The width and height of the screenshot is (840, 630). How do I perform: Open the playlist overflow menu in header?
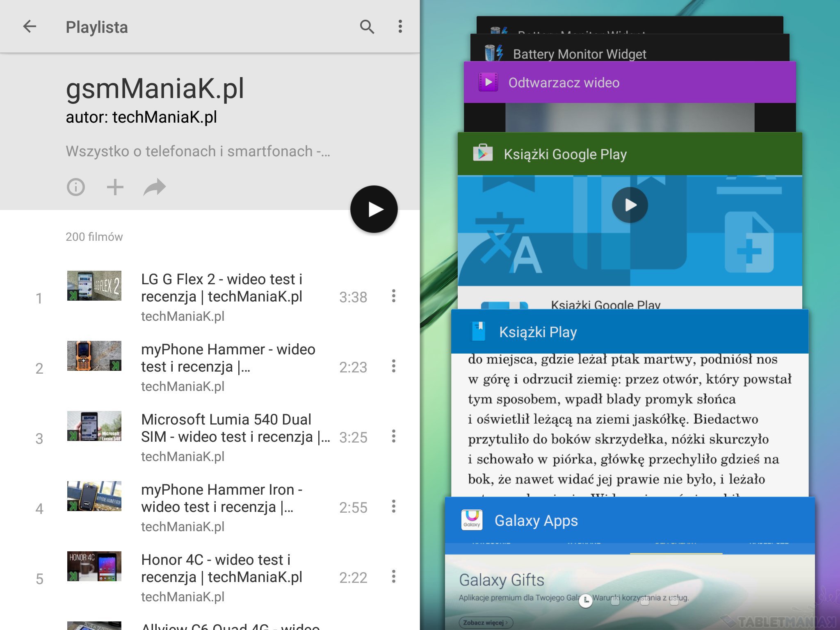tap(400, 27)
